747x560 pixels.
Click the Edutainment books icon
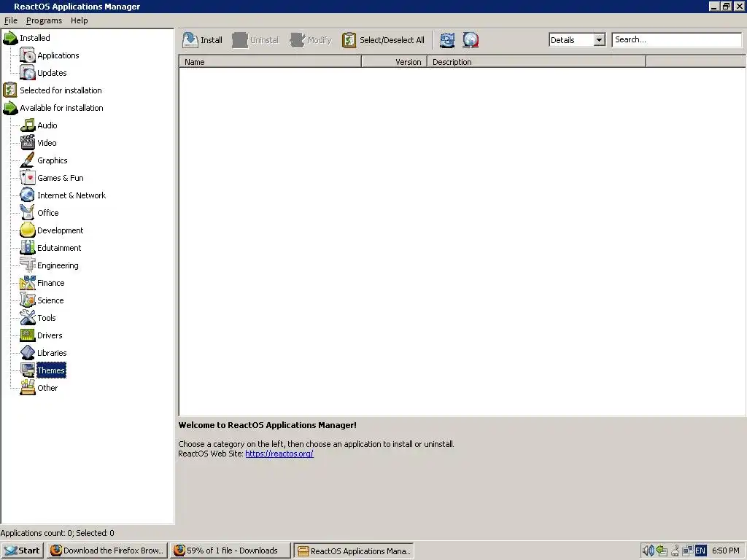[28, 248]
